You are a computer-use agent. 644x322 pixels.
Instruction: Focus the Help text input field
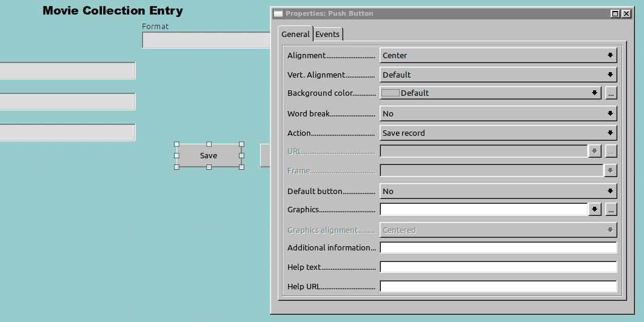pyautogui.click(x=497, y=267)
